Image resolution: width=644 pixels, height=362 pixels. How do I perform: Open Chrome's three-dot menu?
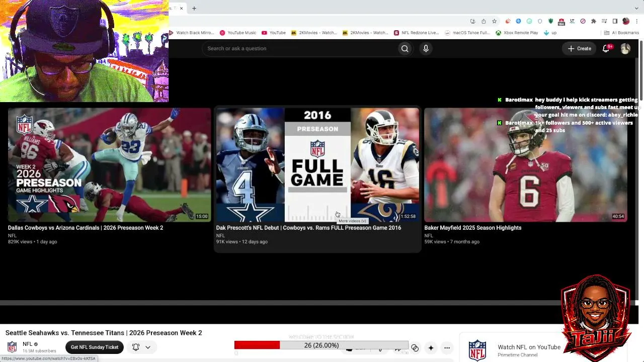[x=637, y=21]
